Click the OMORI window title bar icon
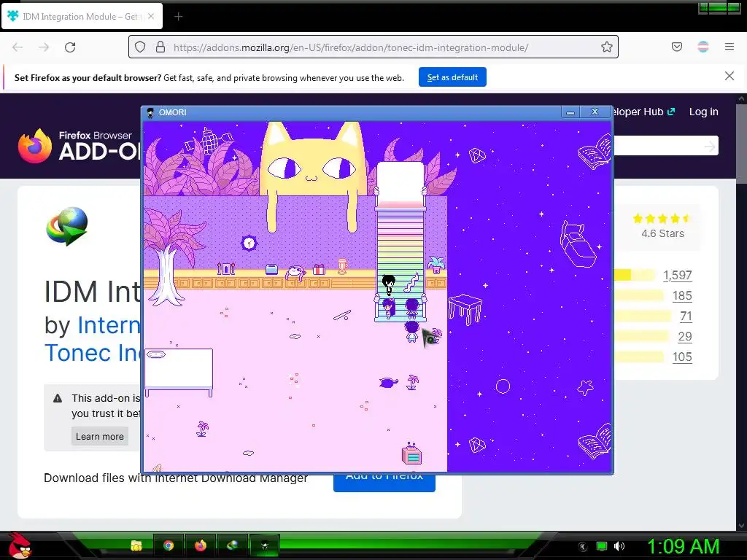This screenshot has width=747, height=560. pos(150,112)
